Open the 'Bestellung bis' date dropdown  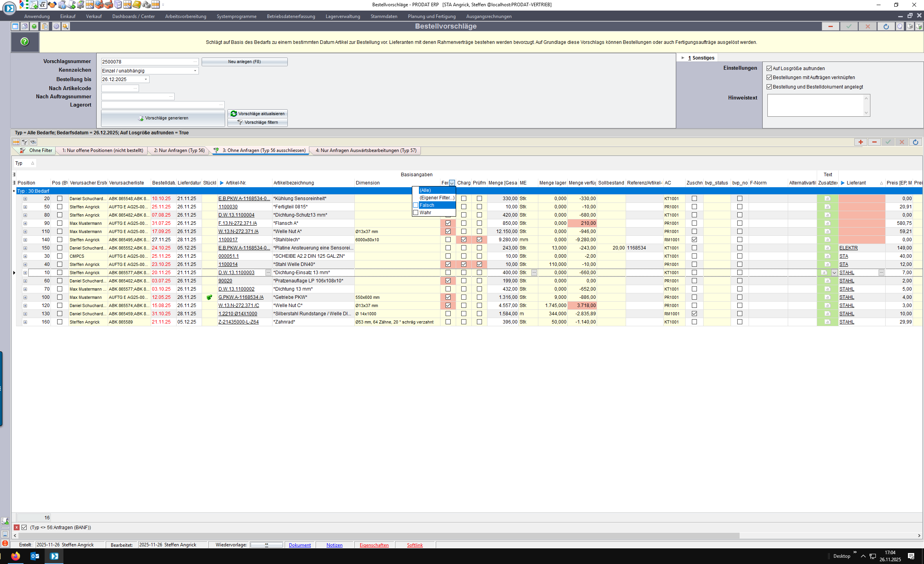146,80
